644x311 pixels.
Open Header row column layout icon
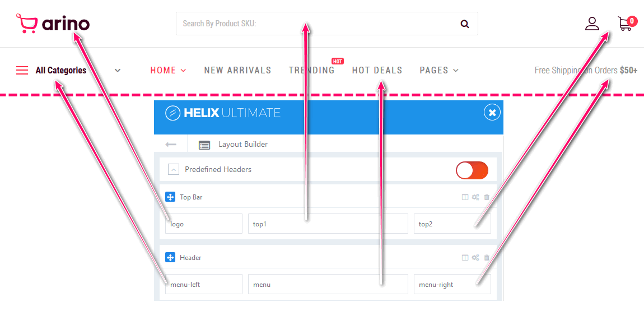click(x=465, y=258)
